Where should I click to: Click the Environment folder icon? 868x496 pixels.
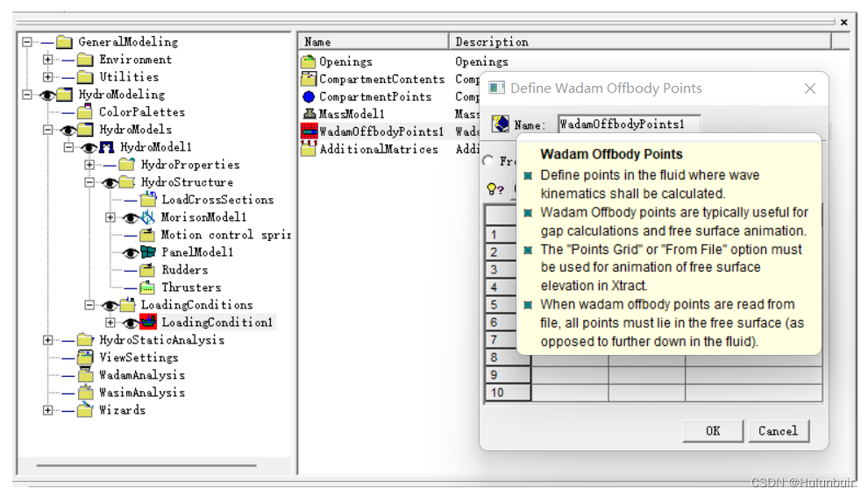85,60
